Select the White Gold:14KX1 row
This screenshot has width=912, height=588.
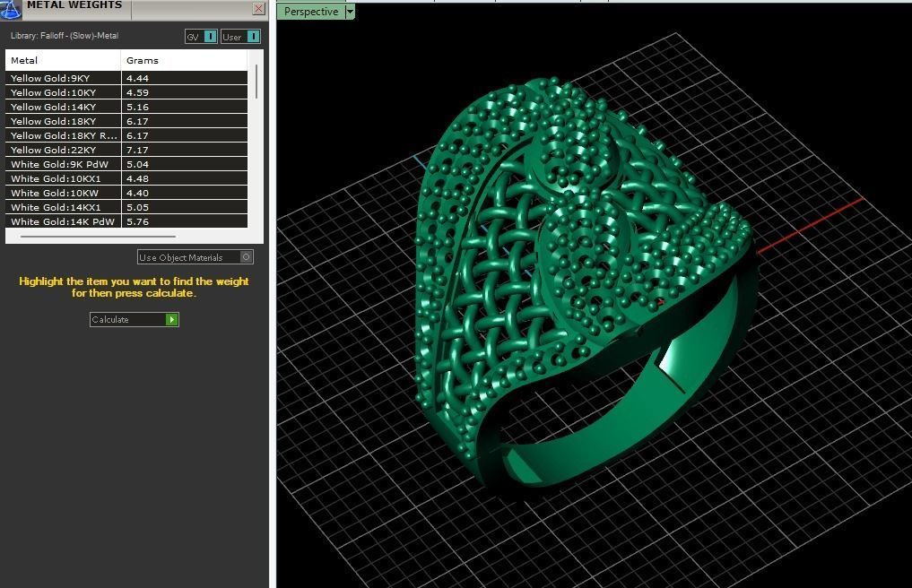[126, 207]
